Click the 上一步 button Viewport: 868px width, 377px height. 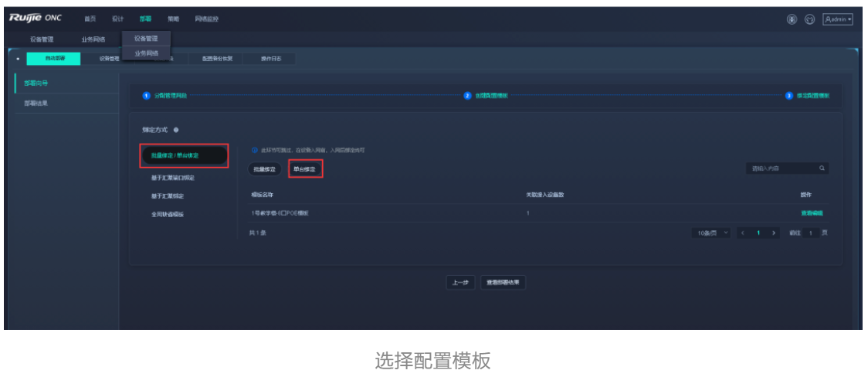click(460, 283)
